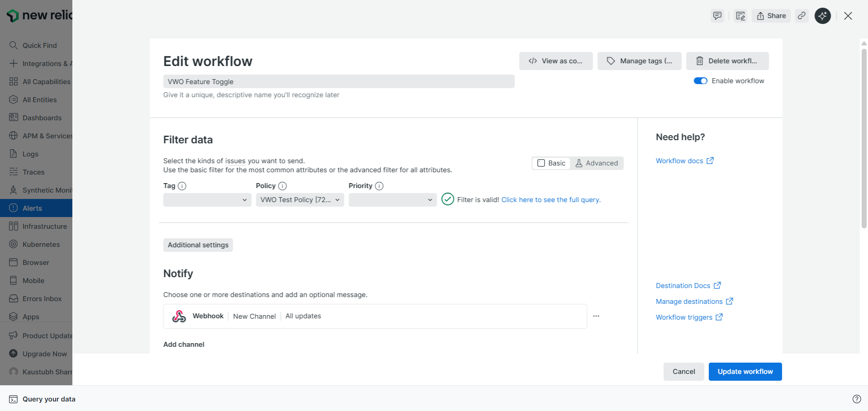Open the VWO Test Policy dropdown
868x411 pixels.
pyautogui.click(x=300, y=200)
